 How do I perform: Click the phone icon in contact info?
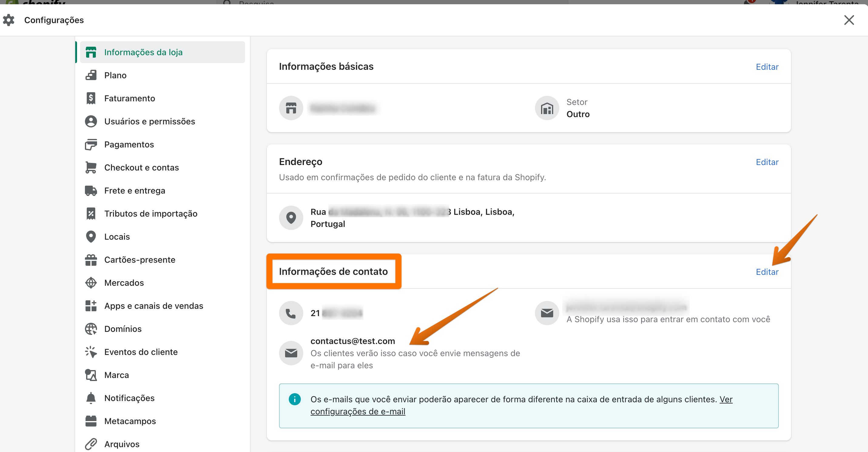point(291,313)
